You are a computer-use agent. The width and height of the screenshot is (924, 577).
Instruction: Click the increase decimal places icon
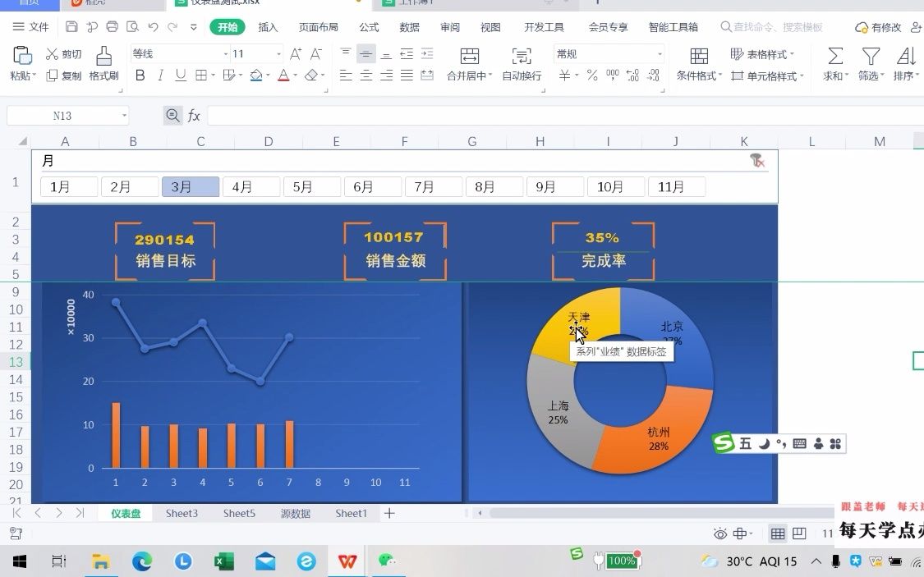(633, 76)
